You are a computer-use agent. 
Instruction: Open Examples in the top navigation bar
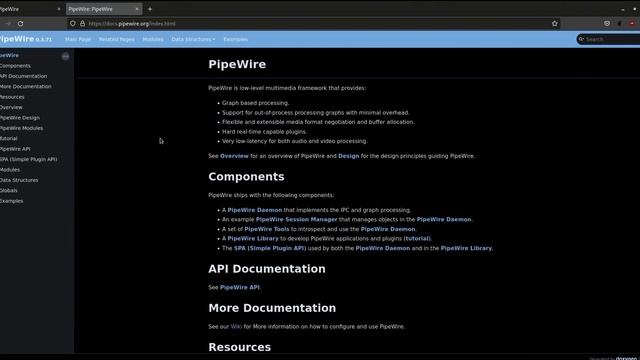coord(236,39)
